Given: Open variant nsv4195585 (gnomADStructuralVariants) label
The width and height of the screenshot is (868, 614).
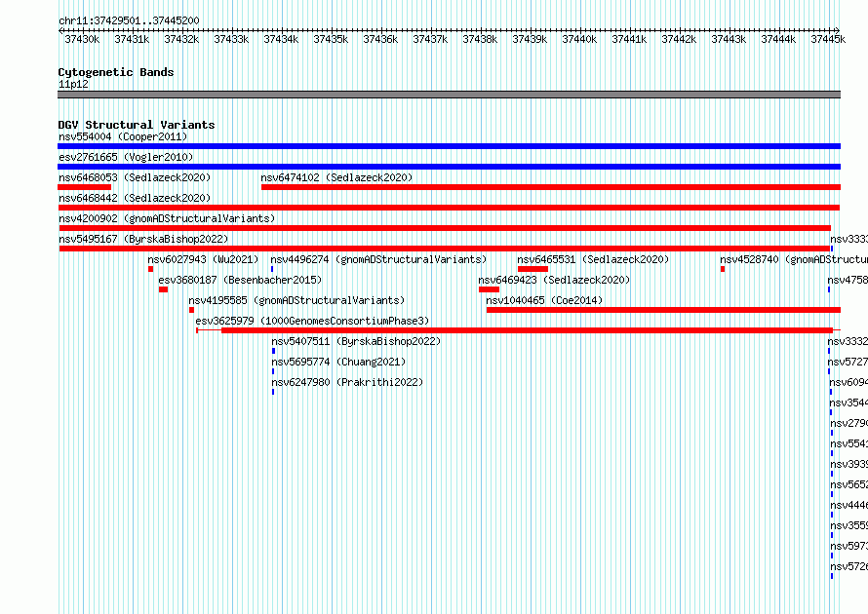Looking at the screenshot, I should tap(296, 300).
